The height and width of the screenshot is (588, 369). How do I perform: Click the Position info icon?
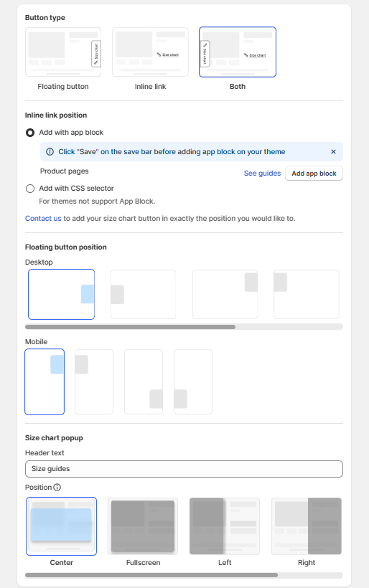tap(57, 487)
